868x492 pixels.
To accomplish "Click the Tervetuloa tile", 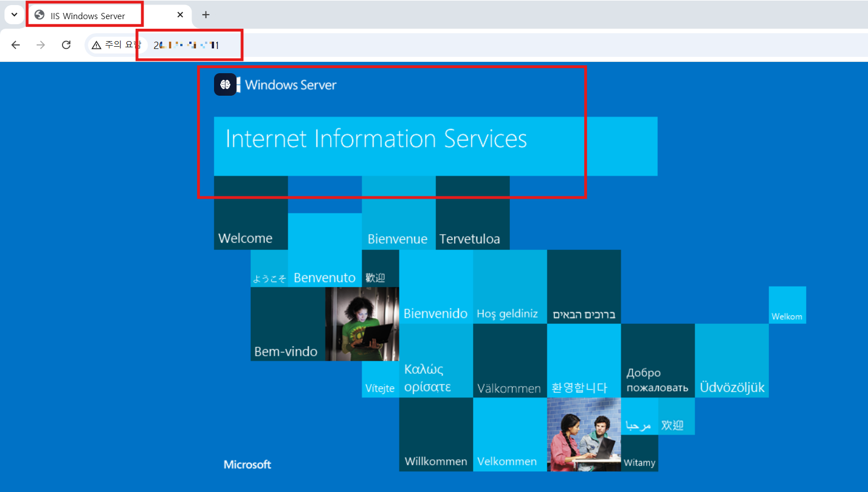I will [x=473, y=213].
